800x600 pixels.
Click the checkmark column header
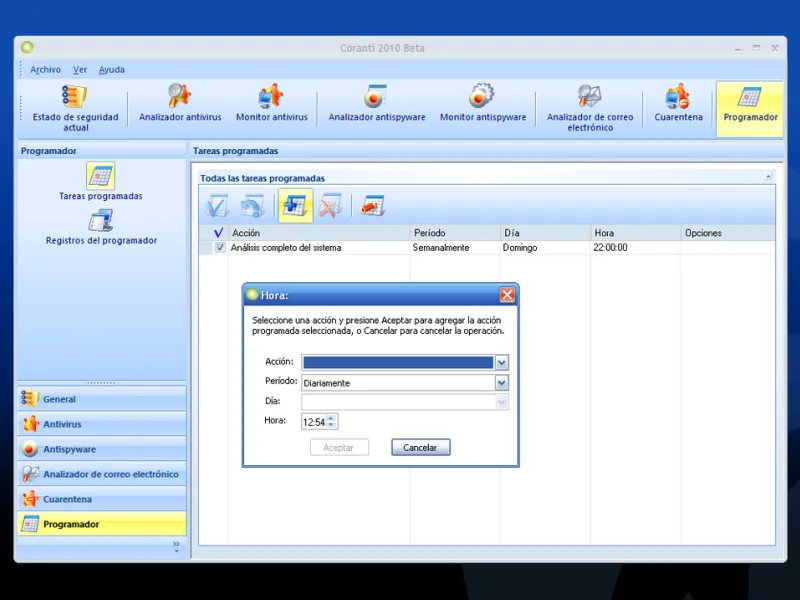click(218, 233)
